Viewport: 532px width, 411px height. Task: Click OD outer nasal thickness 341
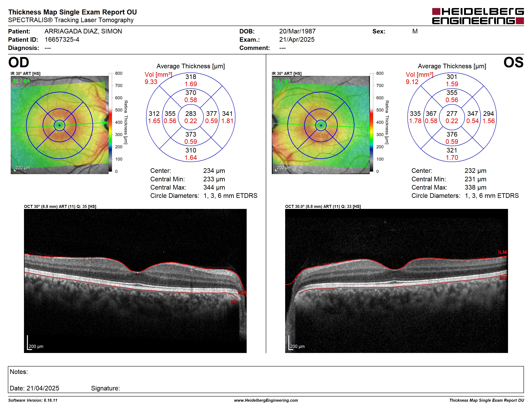(x=227, y=114)
